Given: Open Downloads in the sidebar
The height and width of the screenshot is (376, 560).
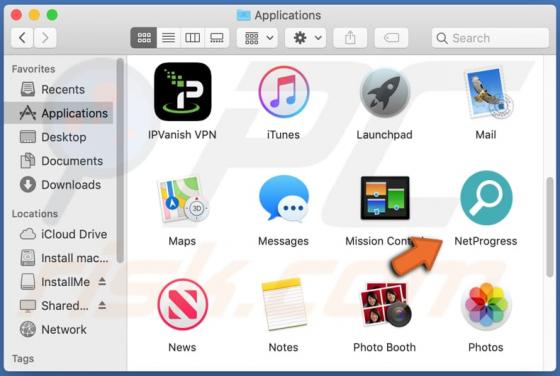Looking at the screenshot, I should (x=59, y=185).
